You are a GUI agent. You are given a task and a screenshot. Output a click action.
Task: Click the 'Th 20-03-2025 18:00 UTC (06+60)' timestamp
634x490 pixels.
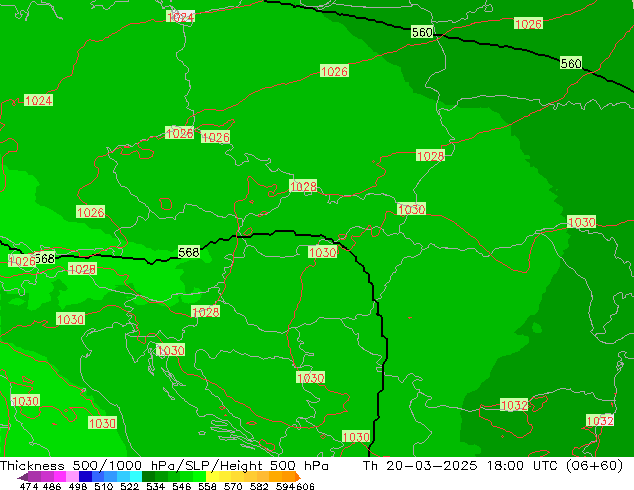click(493, 466)
